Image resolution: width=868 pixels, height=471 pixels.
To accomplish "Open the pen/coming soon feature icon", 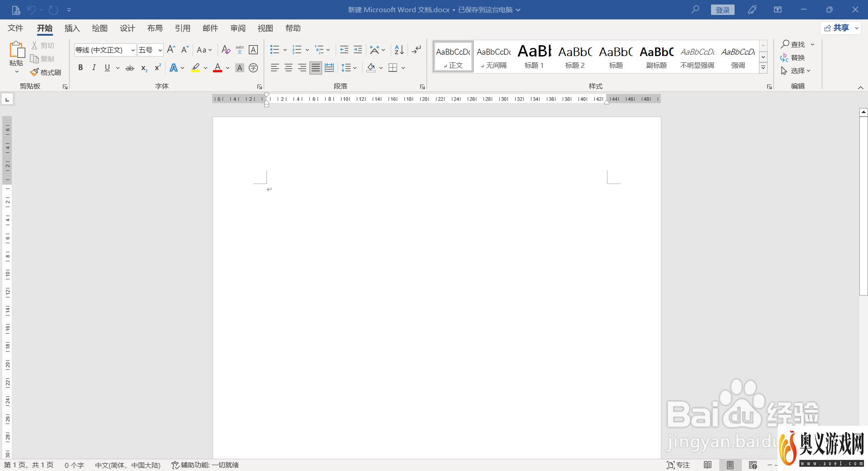I will pos(752,9).
